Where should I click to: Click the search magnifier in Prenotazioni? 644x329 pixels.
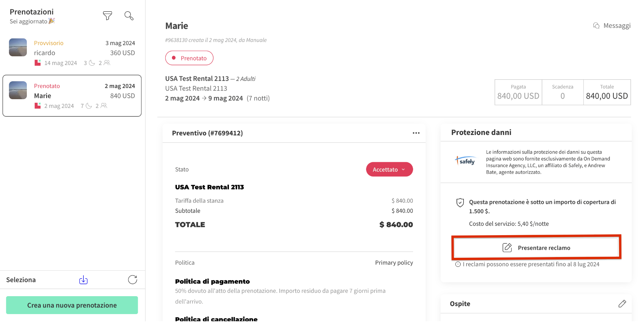[129, 16]
